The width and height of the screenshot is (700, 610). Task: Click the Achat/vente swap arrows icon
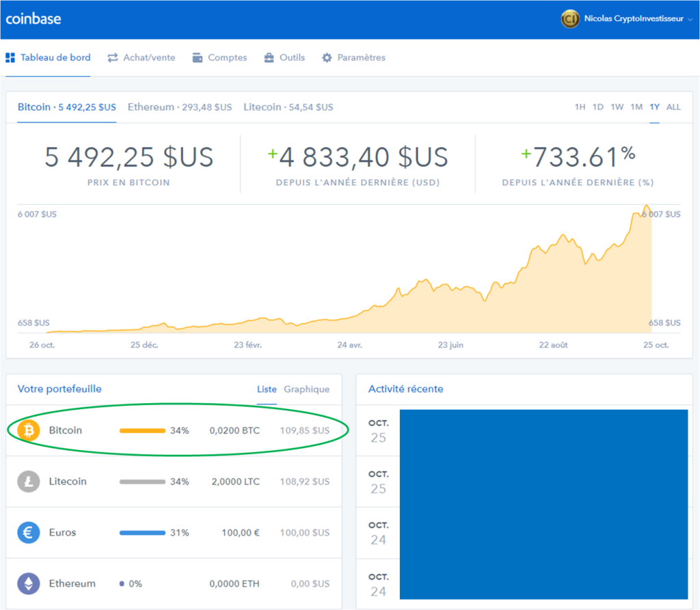(x=113, y=57)
